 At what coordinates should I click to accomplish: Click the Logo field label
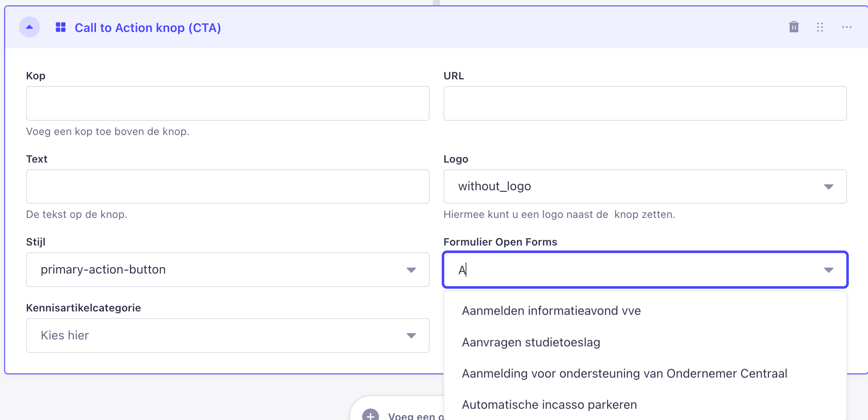point(456,159)
